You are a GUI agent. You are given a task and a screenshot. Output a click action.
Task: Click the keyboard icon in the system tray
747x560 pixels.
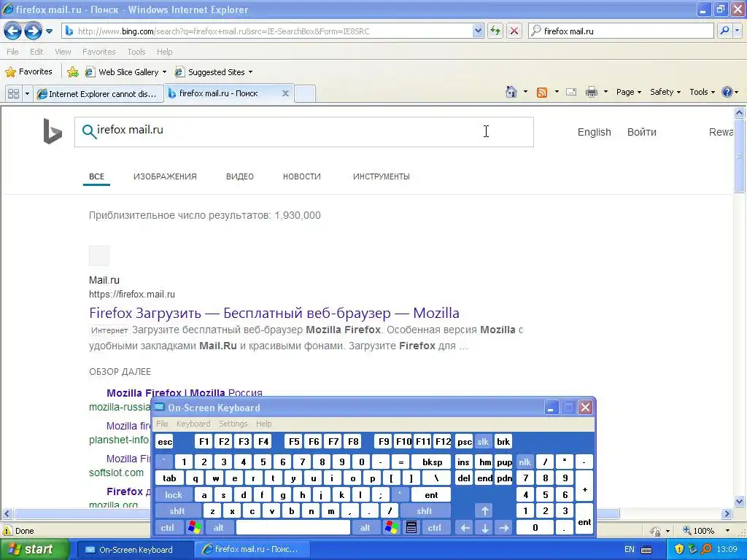[646, 550]
